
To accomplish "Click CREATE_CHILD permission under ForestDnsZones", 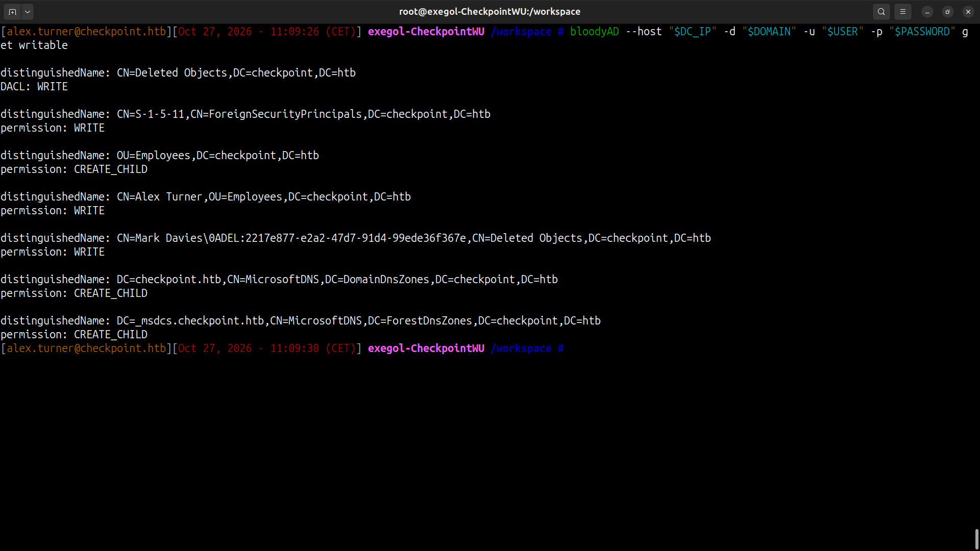I will pos(111,335).
